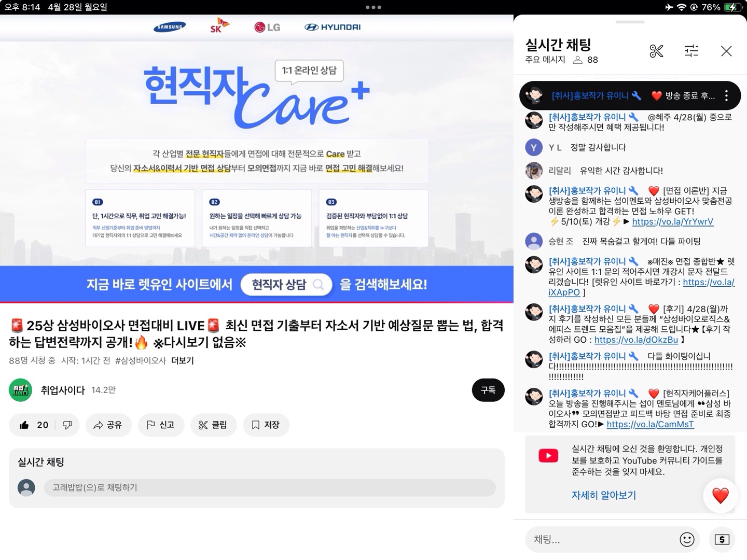Screen dimensions: 747x560
Task: Send a heart reaction in chat
Action: point(720,496)
